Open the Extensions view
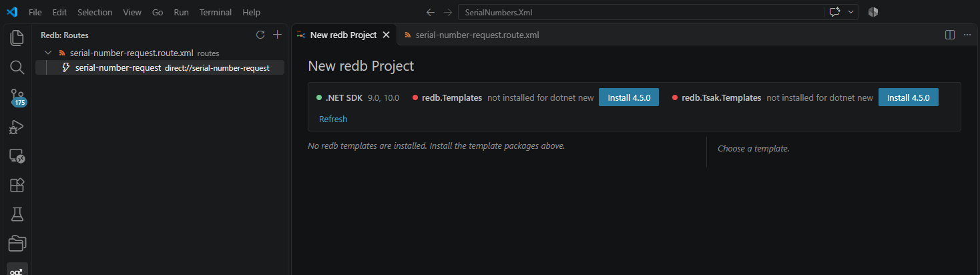Screen dimensions: 980x275 (x=17, y=185)
